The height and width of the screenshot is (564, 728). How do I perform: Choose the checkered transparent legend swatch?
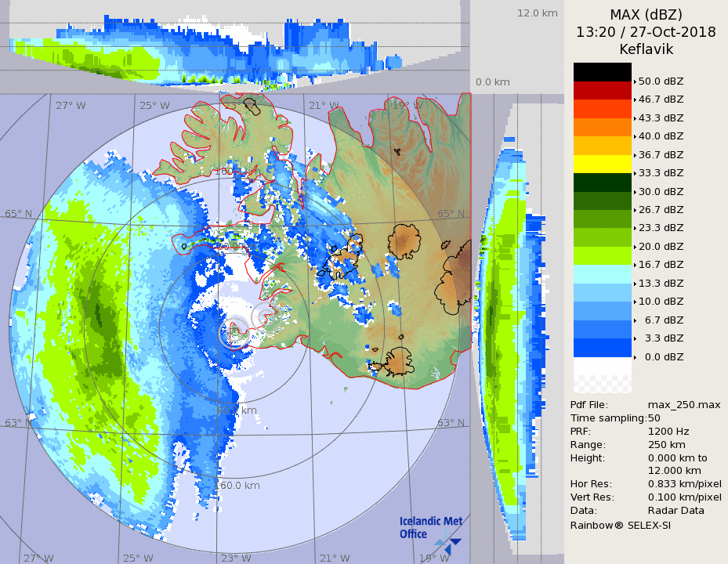coord(602,384)
